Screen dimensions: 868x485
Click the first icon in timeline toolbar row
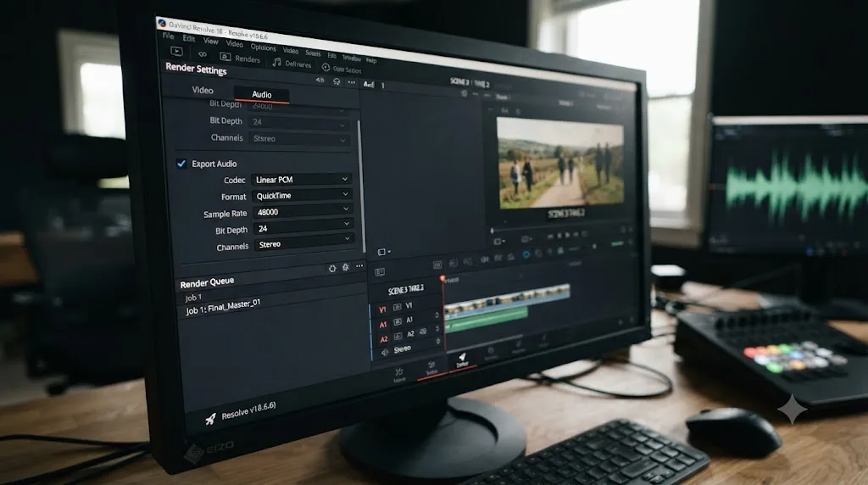click(x=437, y=265)
